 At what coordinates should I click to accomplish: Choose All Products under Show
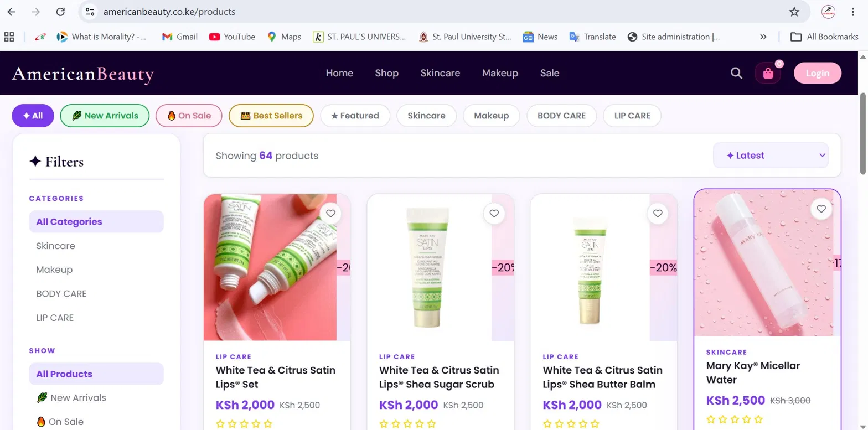[x=96, y=374]
